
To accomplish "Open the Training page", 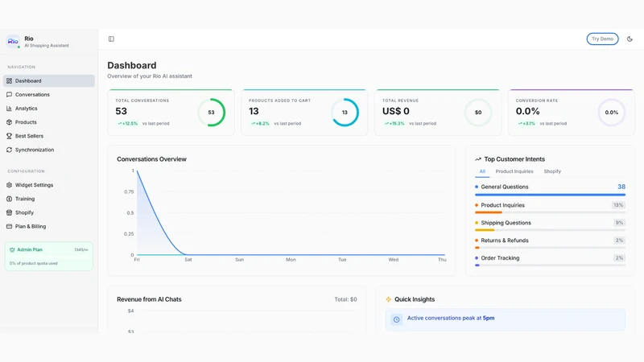I will tap(49, 199).
